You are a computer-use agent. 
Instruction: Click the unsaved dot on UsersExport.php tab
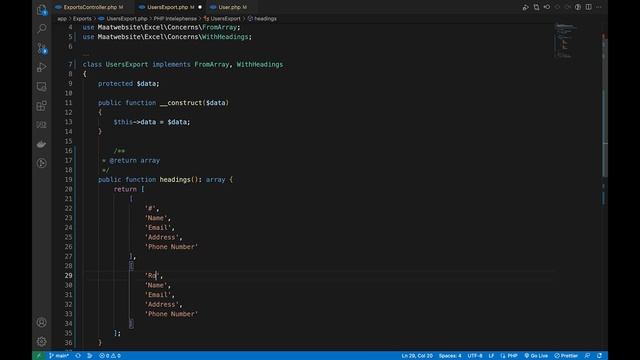click(200, 7)
